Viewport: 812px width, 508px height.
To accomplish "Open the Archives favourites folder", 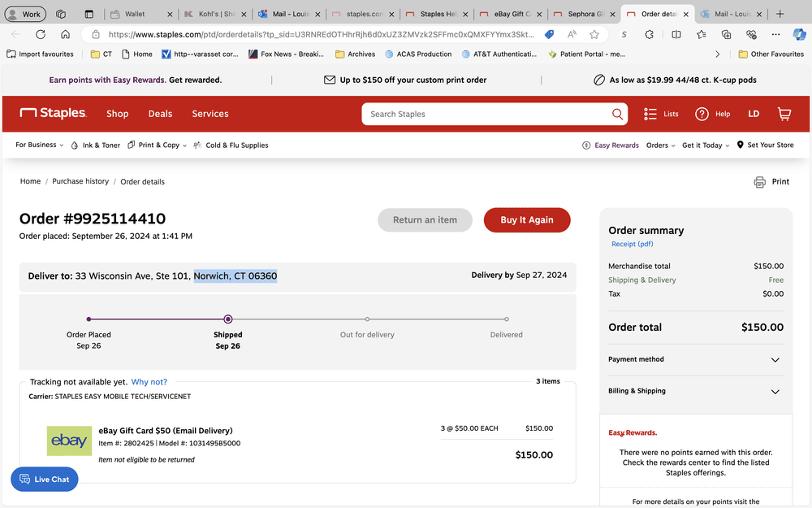I will coord(356,54).
